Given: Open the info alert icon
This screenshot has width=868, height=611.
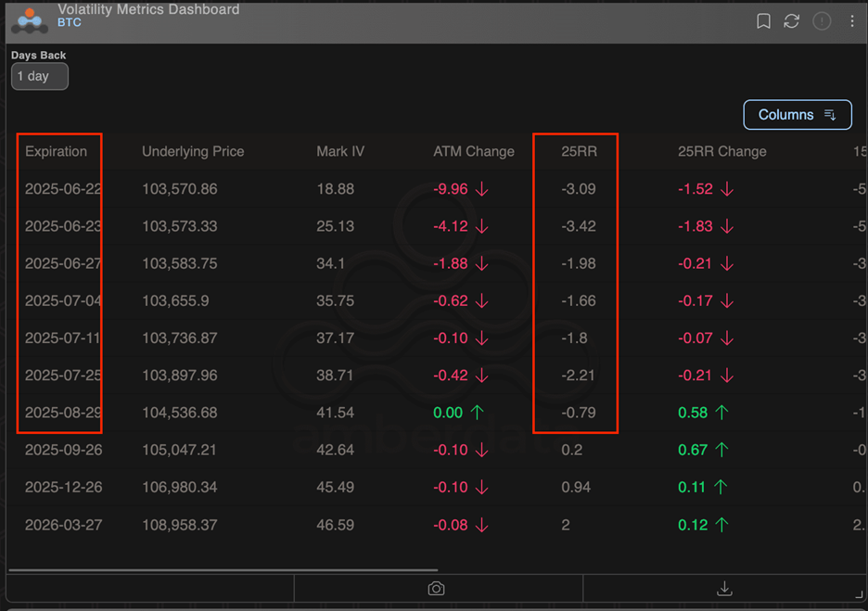Looking at the screenshot, I should (822, 21).
